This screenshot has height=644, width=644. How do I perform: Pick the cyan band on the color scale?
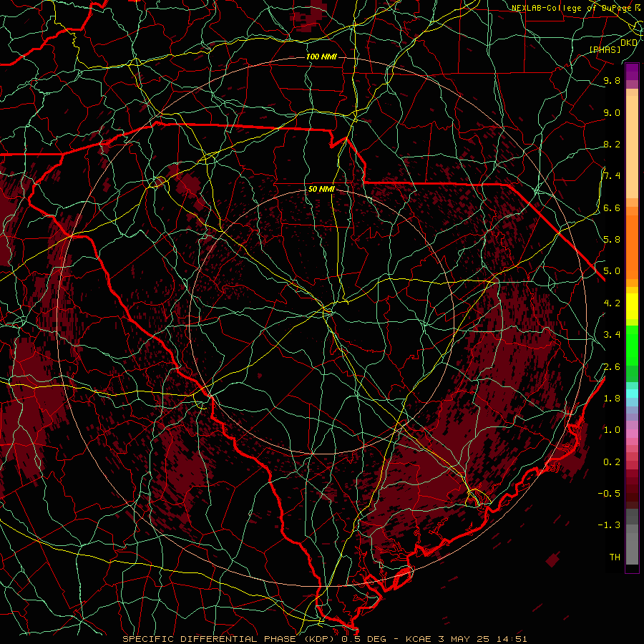coord(632,393)
